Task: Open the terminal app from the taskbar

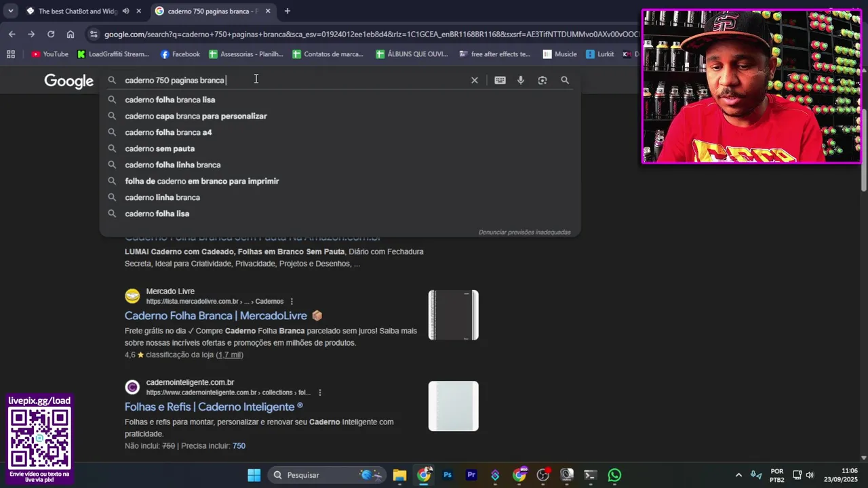Action: (591, 475)
